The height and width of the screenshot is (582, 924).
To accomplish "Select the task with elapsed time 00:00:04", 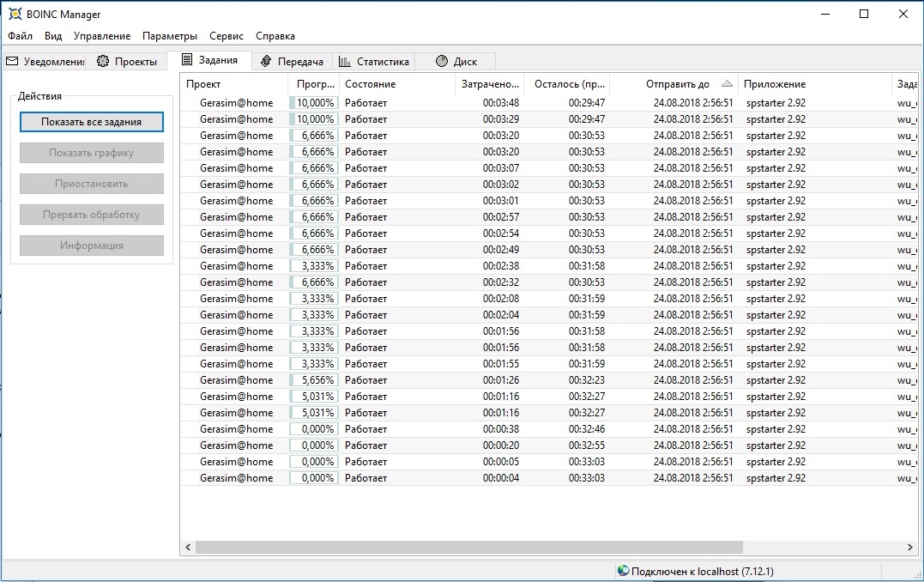I will click(548, 478).
